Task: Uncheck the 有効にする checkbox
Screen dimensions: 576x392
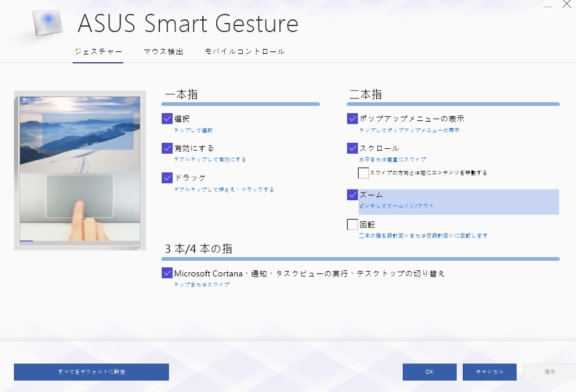Action: click(167, 148)
